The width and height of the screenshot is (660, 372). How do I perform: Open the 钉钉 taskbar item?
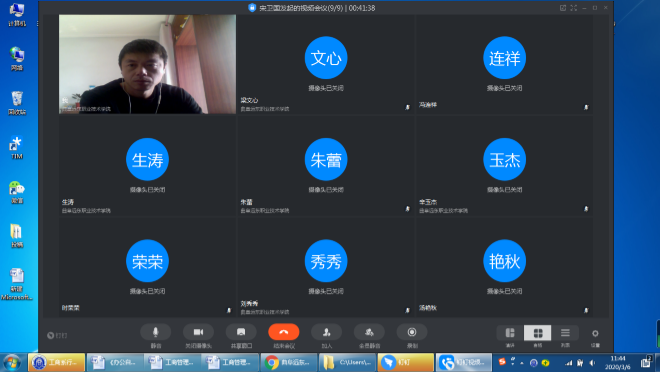pyautogui.click(x=405, y=362)
